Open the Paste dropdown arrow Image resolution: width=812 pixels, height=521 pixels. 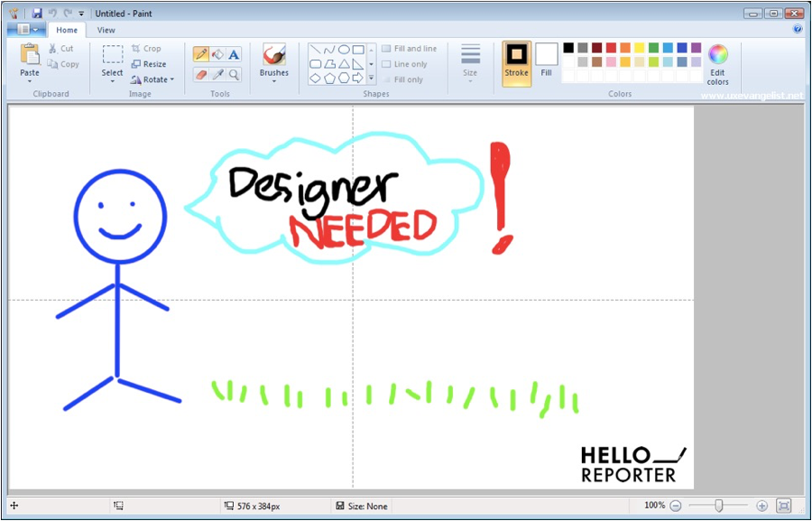pyautogui.click(x=30, y=81)
